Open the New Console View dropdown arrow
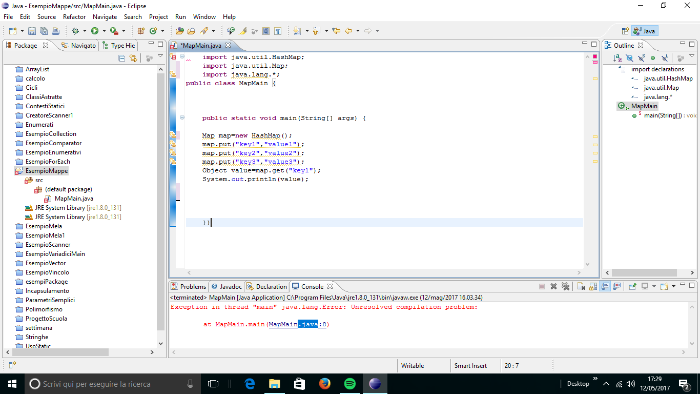Image resolution: width=700 pixels, height=394 pixels. pyautogui.click(x=674, y=286)
